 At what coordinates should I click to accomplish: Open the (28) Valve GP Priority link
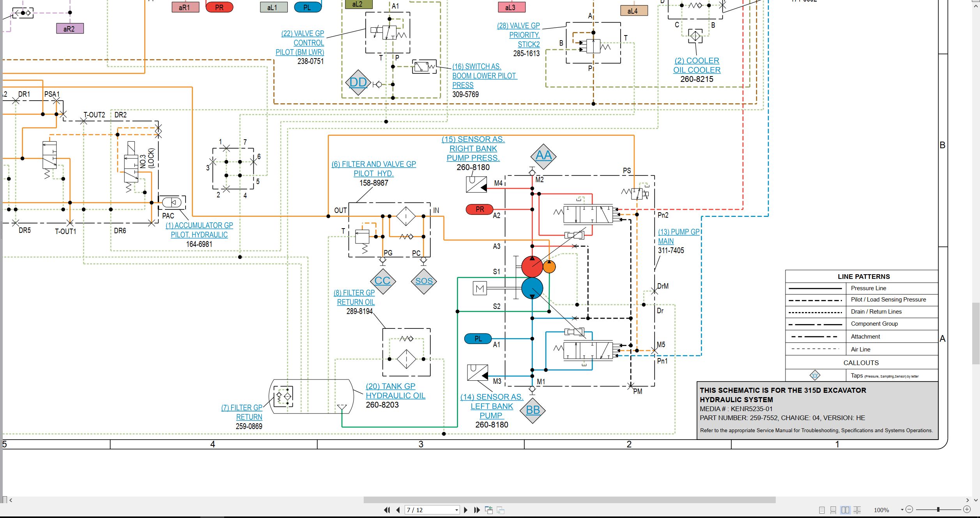point(518,35)
